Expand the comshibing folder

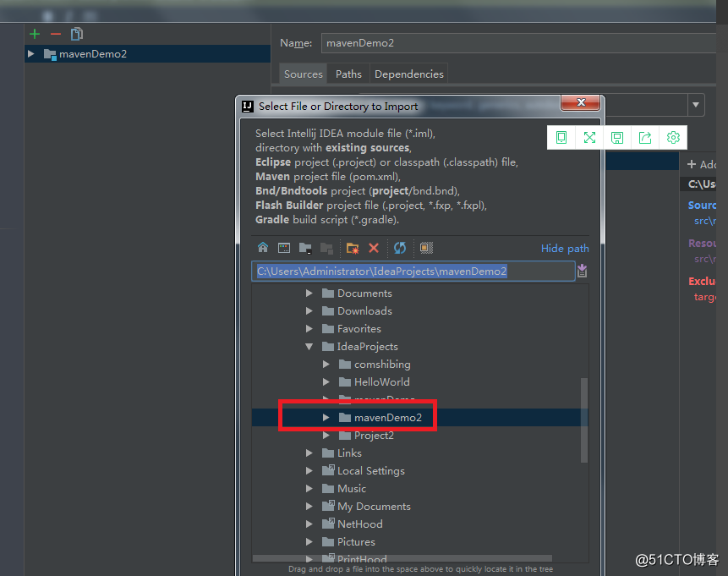tap(326, 365)
